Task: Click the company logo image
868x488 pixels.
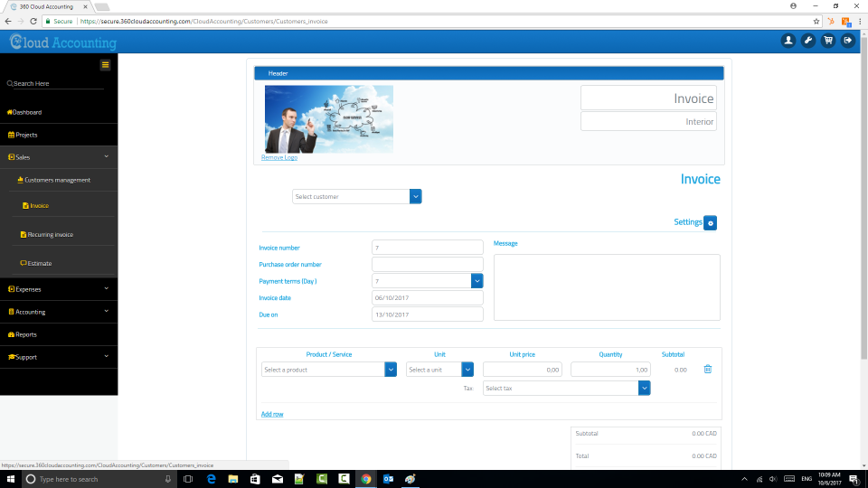Action: point(329,119)
